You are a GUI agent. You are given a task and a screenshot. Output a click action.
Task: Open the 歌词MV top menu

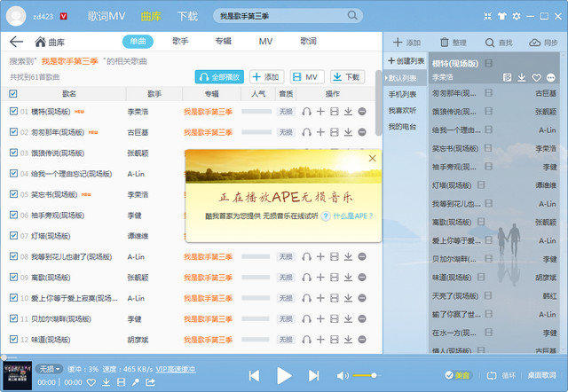106,16
